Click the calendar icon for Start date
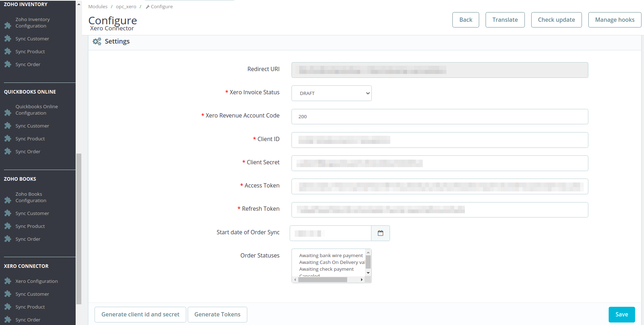This screenshot has height=325, width=644. point(380,233)
